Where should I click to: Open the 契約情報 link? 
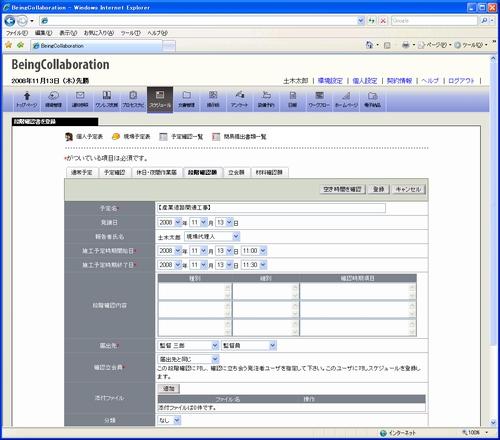(399, 81)
